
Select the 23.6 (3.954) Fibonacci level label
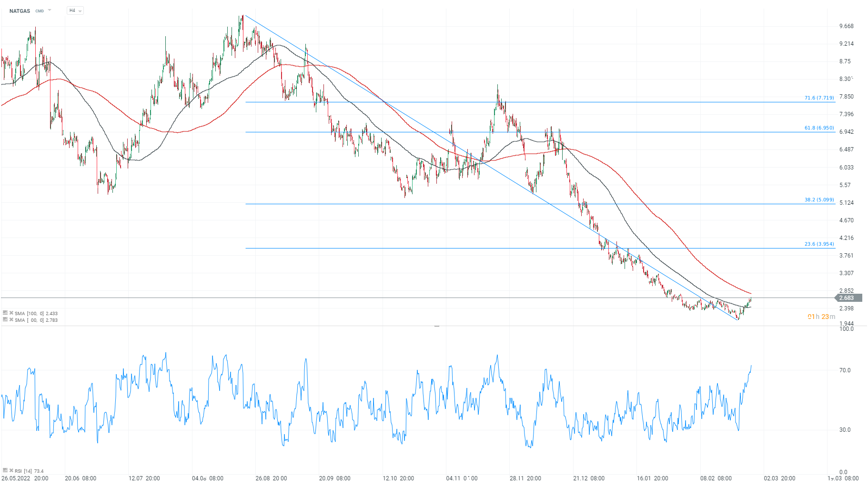point(819,244)
